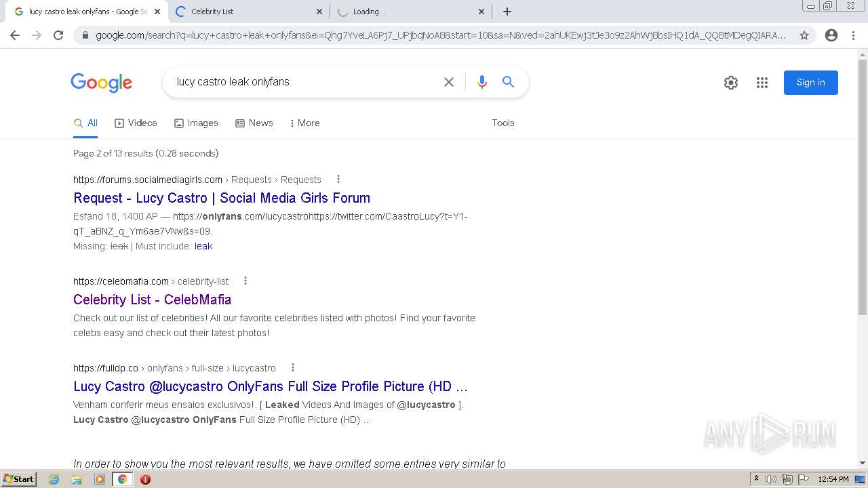Select the All results tab

coord(85,123)
